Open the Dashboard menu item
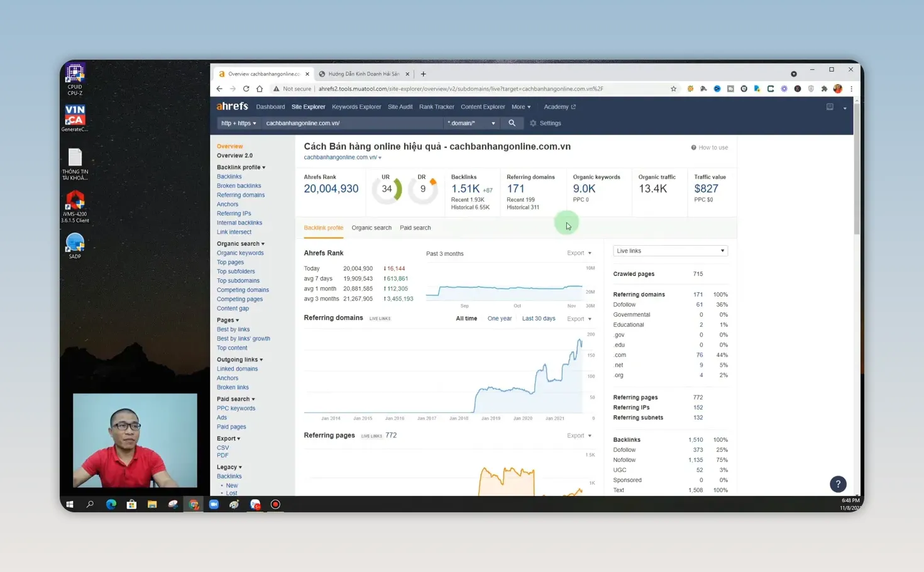 (270, 107)
